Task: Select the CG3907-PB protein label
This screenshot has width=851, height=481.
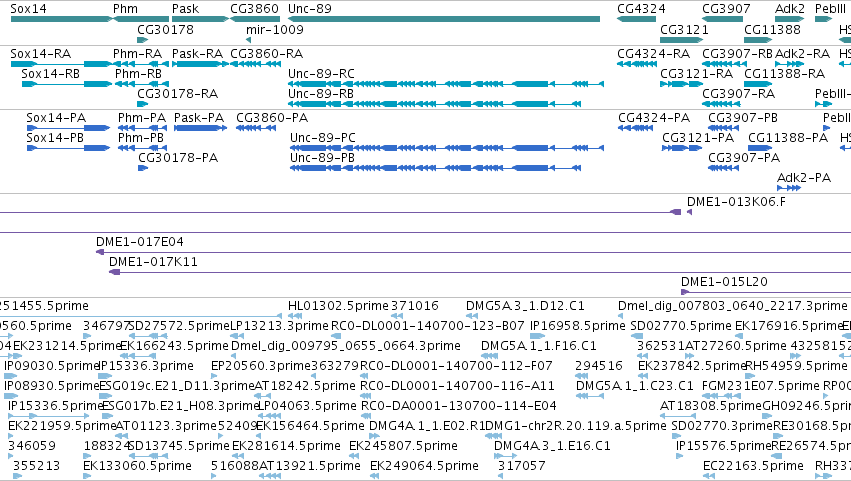Action: 743,118
